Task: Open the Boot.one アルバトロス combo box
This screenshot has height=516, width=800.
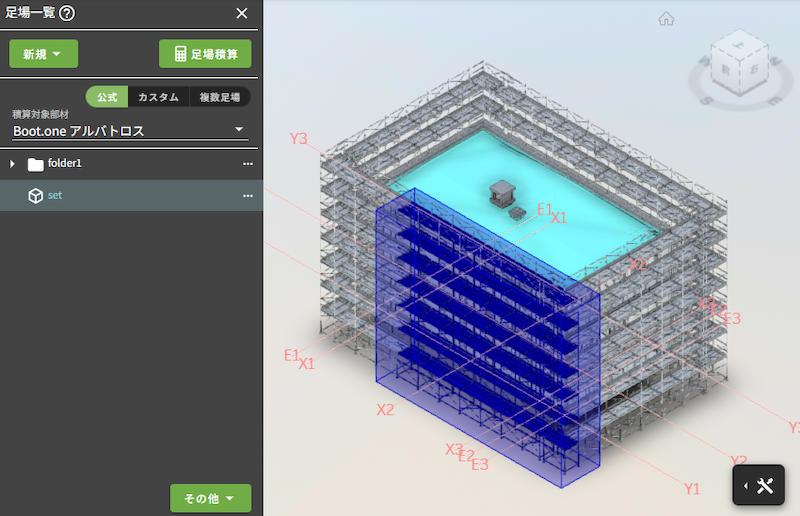Action: (129, 131)
